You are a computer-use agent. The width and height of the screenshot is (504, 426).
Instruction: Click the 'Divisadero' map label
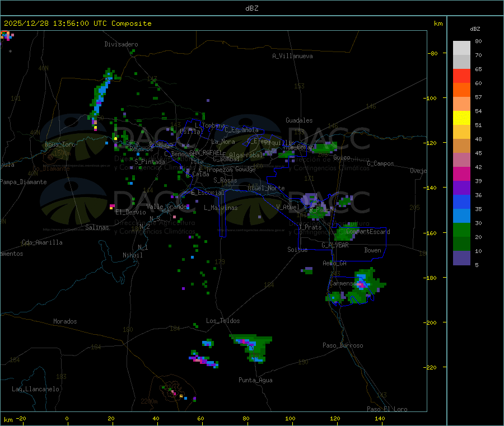(121, 44)
